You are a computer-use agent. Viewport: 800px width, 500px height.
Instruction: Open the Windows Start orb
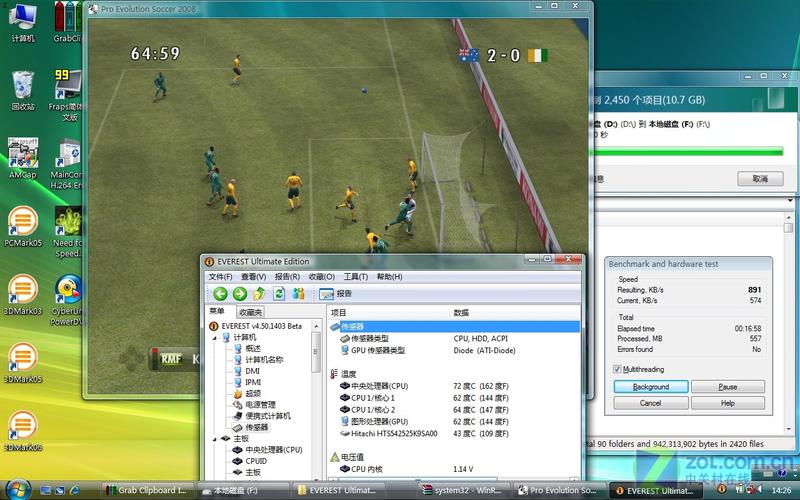pyautogui.click(x=18, y=490)
